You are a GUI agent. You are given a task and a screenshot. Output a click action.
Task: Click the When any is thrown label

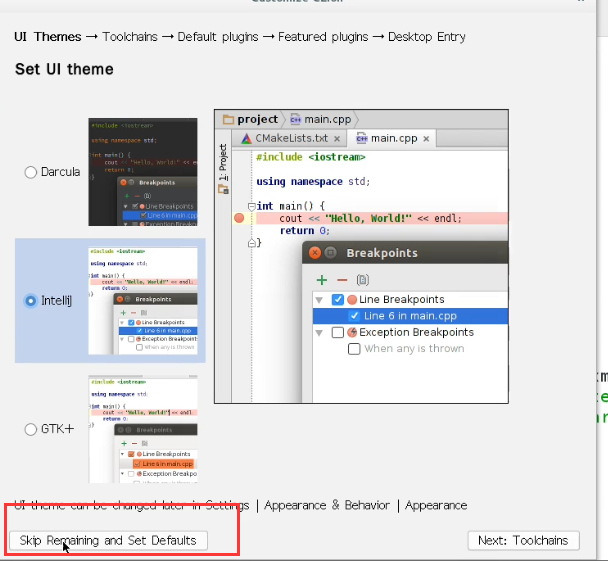tap(414, 349)
